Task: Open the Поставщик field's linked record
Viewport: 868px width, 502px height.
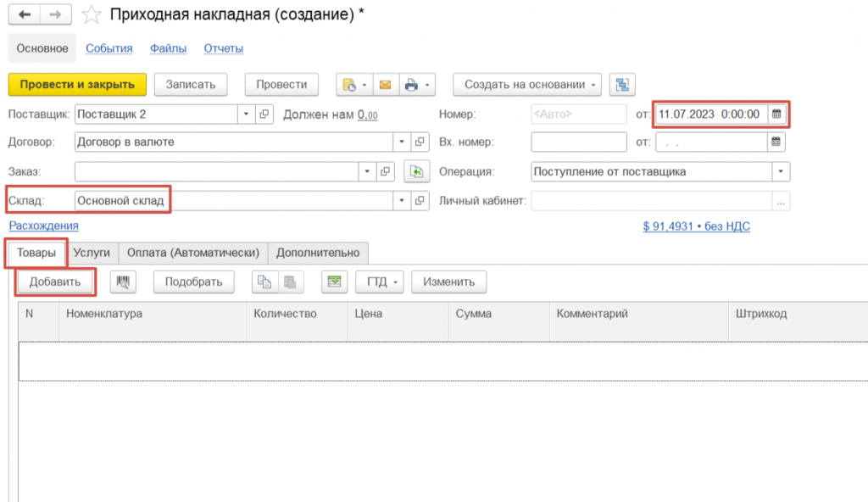Action: 264,114
